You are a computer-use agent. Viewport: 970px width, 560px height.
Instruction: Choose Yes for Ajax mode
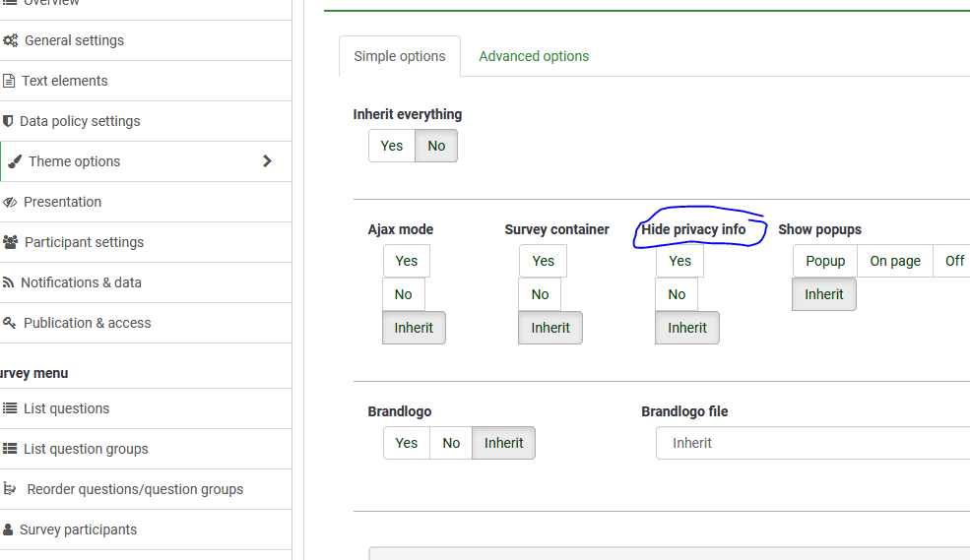click(407, 261)
